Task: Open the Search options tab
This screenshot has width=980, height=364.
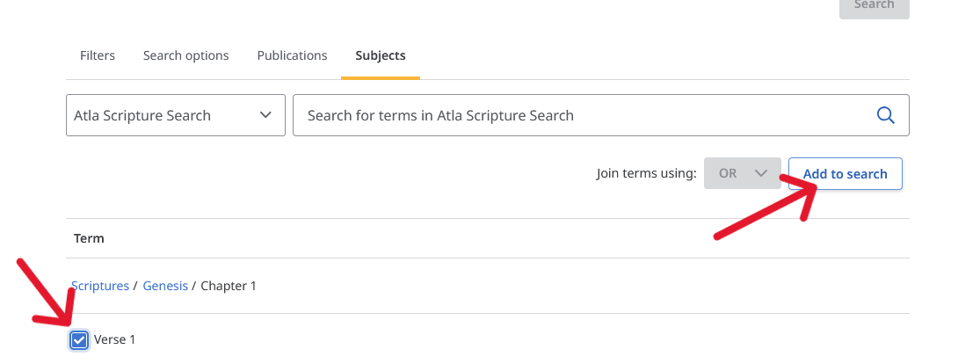Action: point(185,55)
